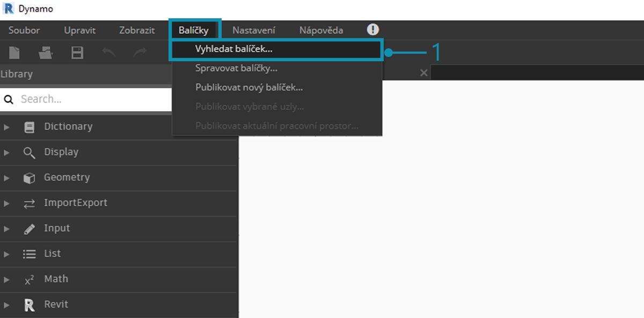Click the library Search field
Screen dimensions: 644x318
pos(86,99)
